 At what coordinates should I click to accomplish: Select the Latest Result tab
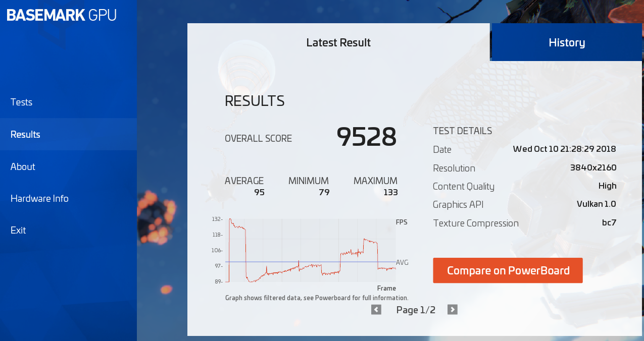[338, 42]
